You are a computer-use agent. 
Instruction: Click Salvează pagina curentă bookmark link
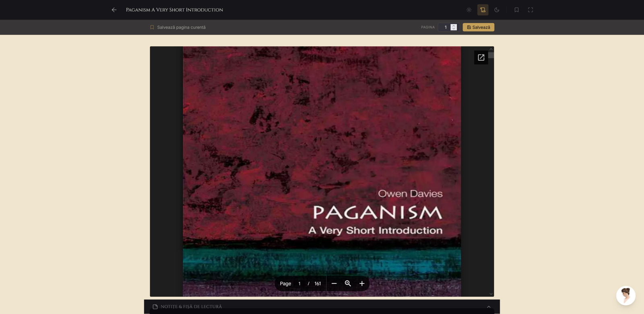pyautogui.click(x=178, y=27)
